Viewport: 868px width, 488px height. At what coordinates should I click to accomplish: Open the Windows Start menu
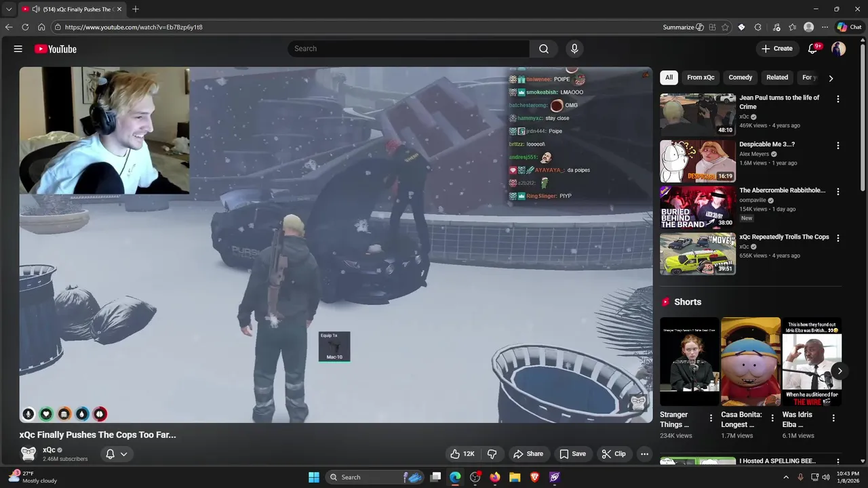[x=314, y=477]
